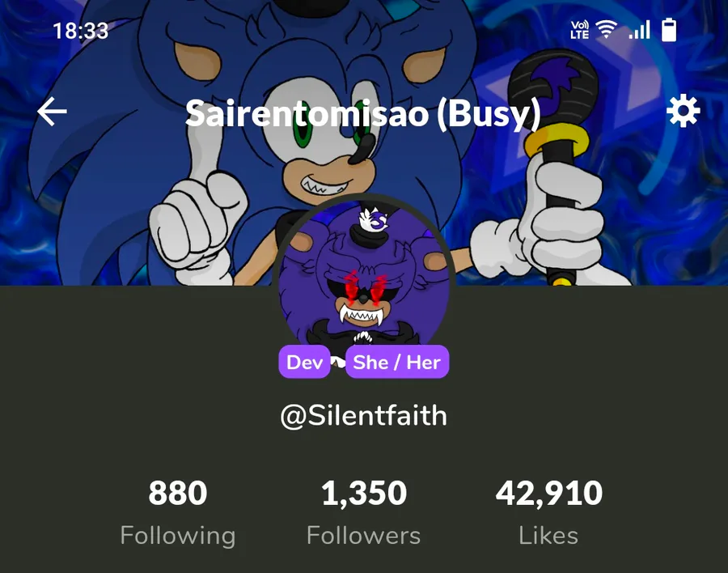
Task: Select the @Silentfaith username
Action: point(364,415)
